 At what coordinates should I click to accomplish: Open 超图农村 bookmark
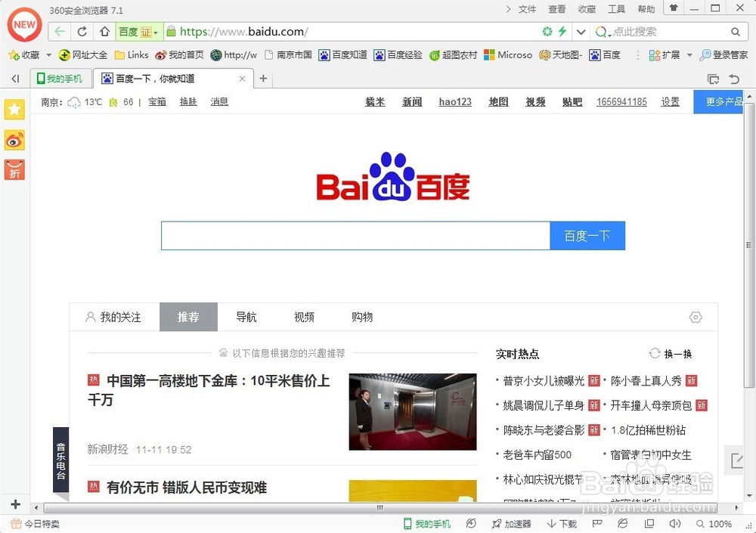pyautogui.click(x=453, y=55)
